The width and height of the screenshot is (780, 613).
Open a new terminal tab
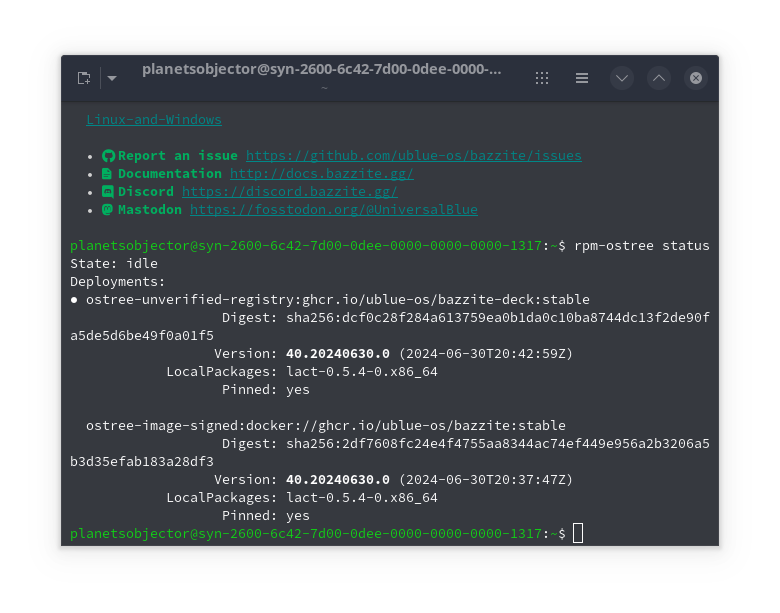coord(84,78)
